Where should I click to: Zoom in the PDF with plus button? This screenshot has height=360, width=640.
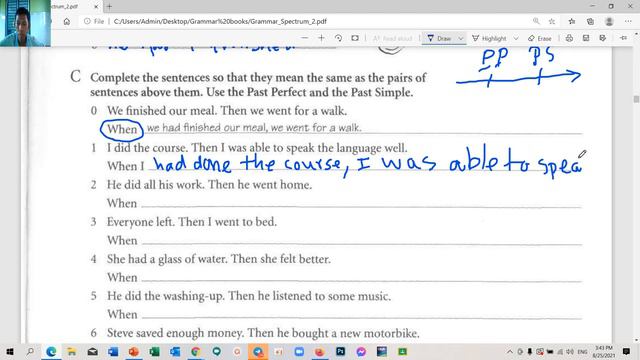(x=321, y=38)
